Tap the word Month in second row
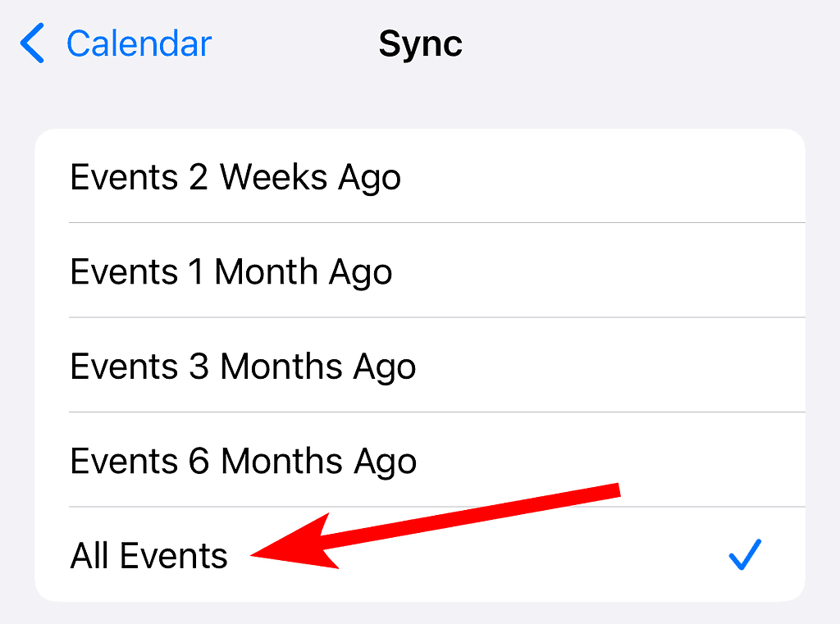 (267, 271)
